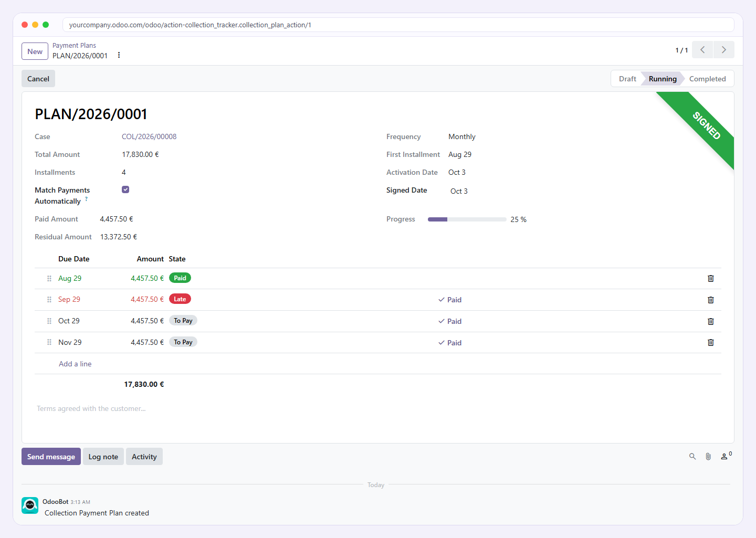Viewport: 756px width, 538px height.
Task: Delete the Oct 29 installment line
Action: [710, 321]
